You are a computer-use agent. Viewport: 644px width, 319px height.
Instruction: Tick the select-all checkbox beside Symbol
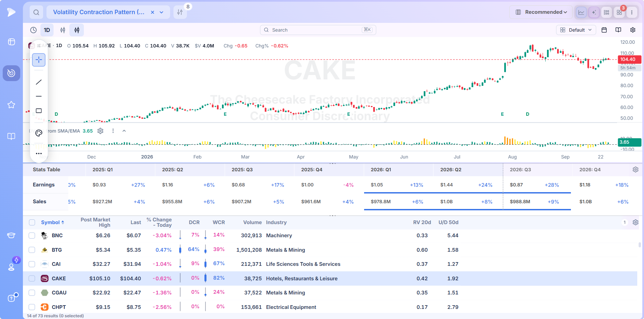pyautogui.click(x=32, y=222)
